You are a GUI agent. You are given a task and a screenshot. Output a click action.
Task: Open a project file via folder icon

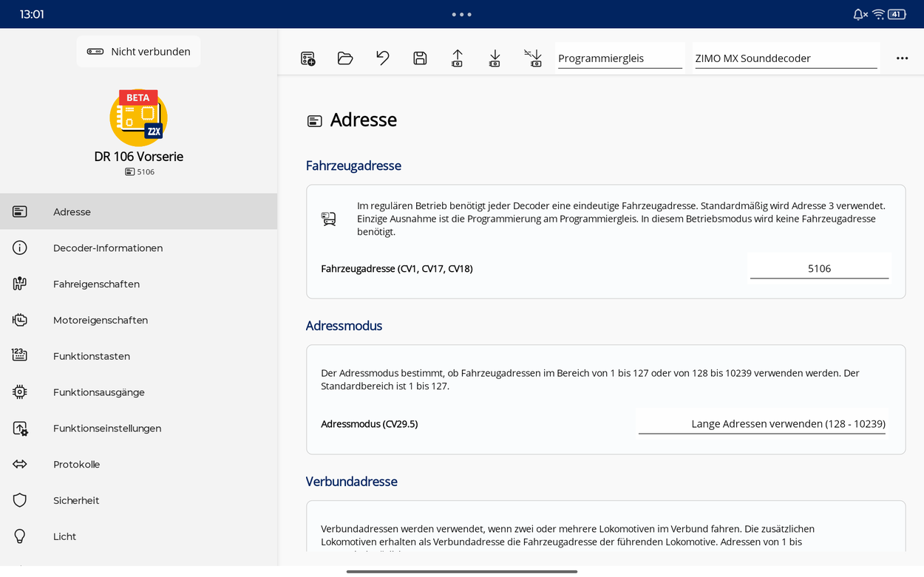345,58
